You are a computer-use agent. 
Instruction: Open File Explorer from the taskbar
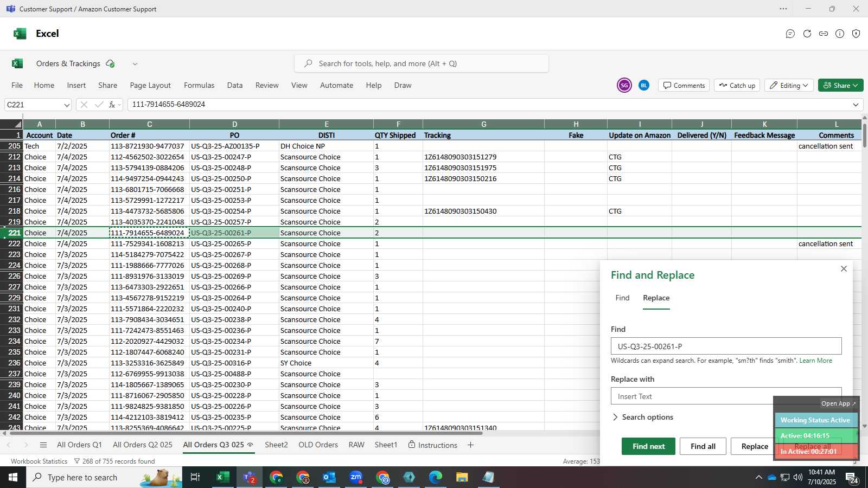[462, 477]
